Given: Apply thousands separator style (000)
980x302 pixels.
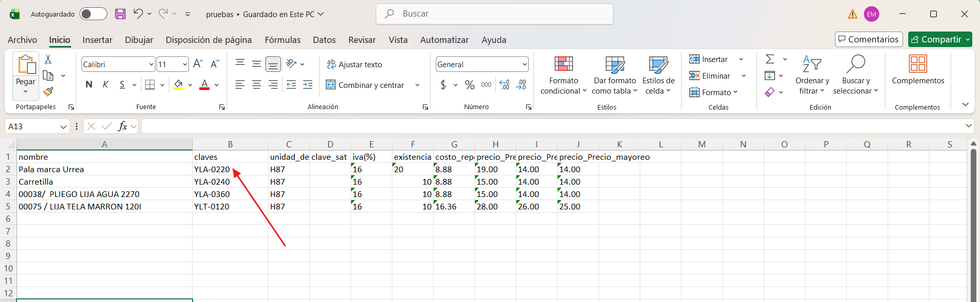Looking at the screenshot, I should coord(486,85).
